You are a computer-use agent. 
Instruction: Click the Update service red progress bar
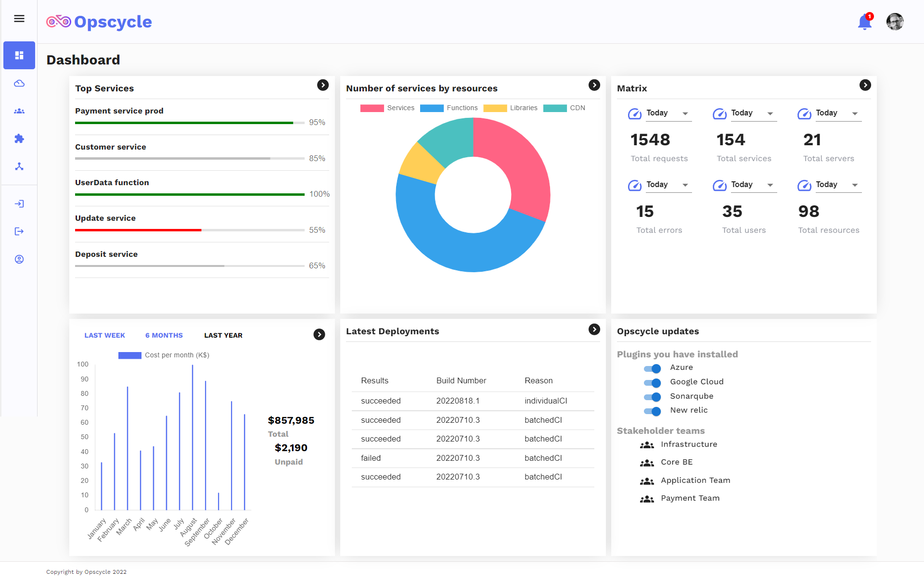[190, 230]
